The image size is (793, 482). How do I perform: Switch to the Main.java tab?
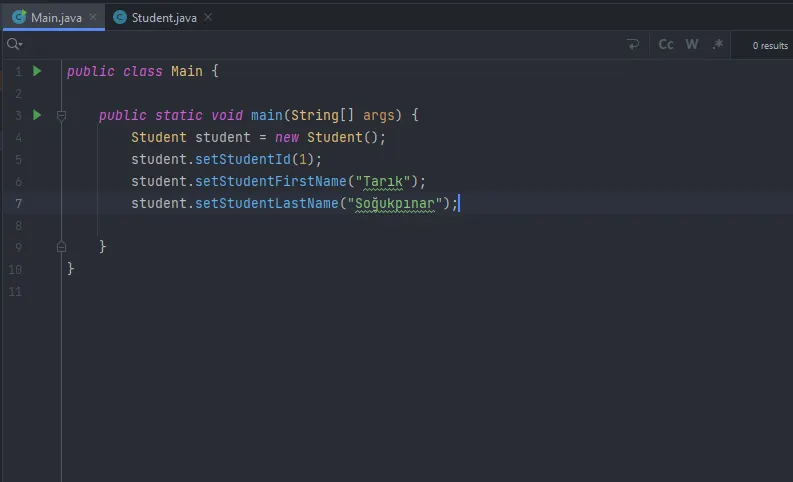53,17
